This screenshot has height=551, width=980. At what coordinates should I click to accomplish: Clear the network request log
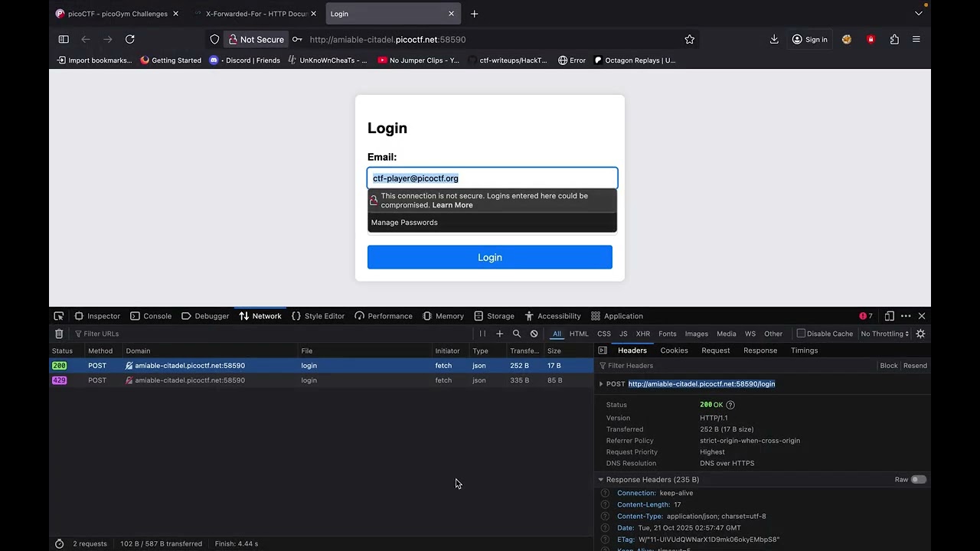pos(59,334)
